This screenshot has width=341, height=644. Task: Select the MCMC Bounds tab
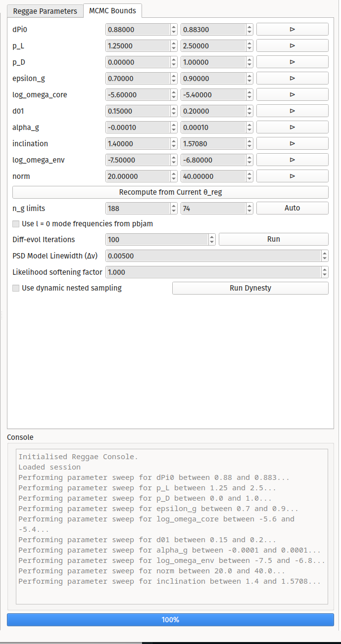(112, 10)
